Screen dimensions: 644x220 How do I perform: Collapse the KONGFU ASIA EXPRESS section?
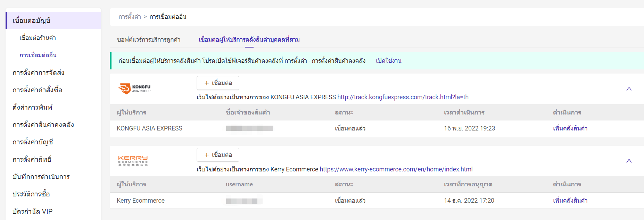coord(629,89)
